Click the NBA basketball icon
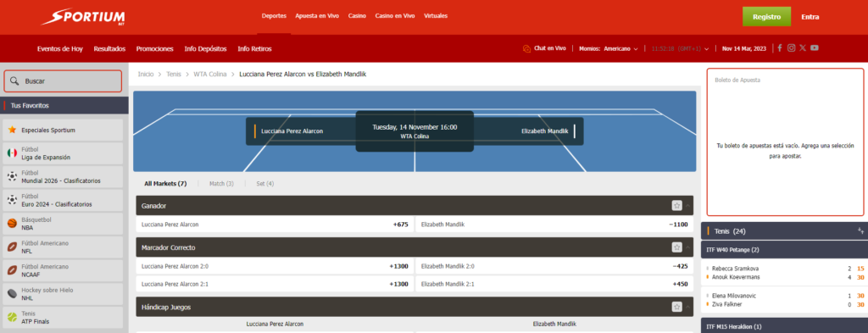868x333 pixels. (x=12, y=224)
